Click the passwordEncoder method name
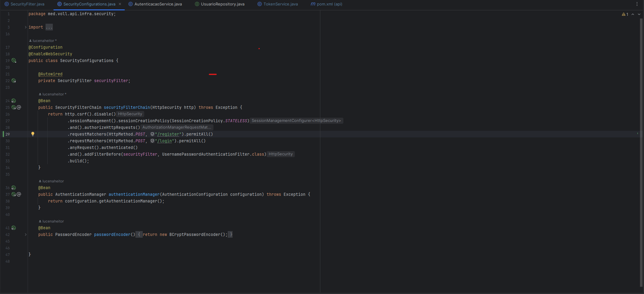The image size is (644, 294). click(x=112, y=235)
